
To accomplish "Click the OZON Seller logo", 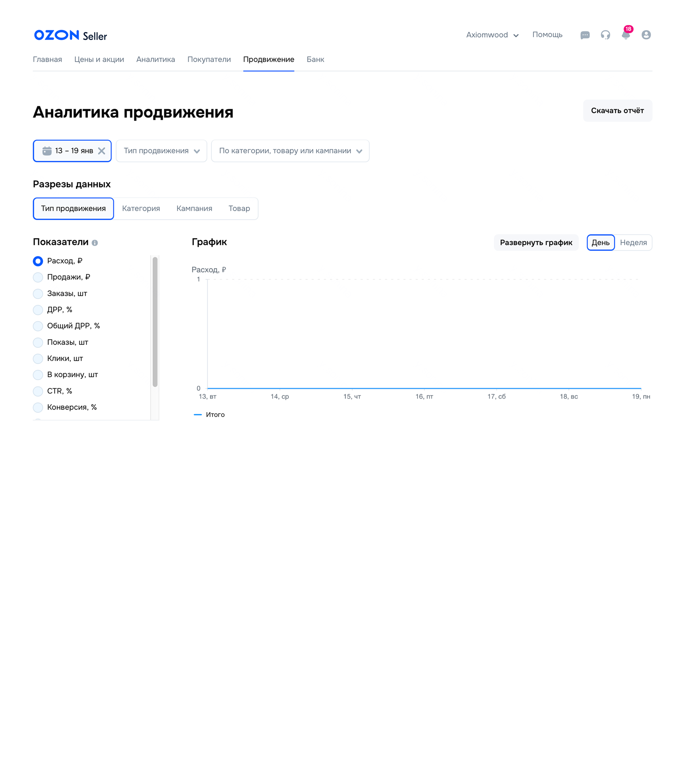I will click(x=70, y=35).
